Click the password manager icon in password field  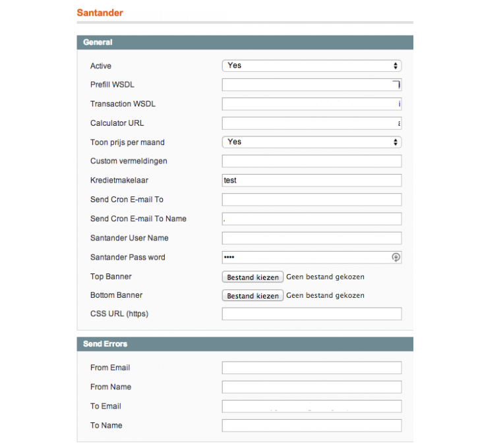[396, 258]
